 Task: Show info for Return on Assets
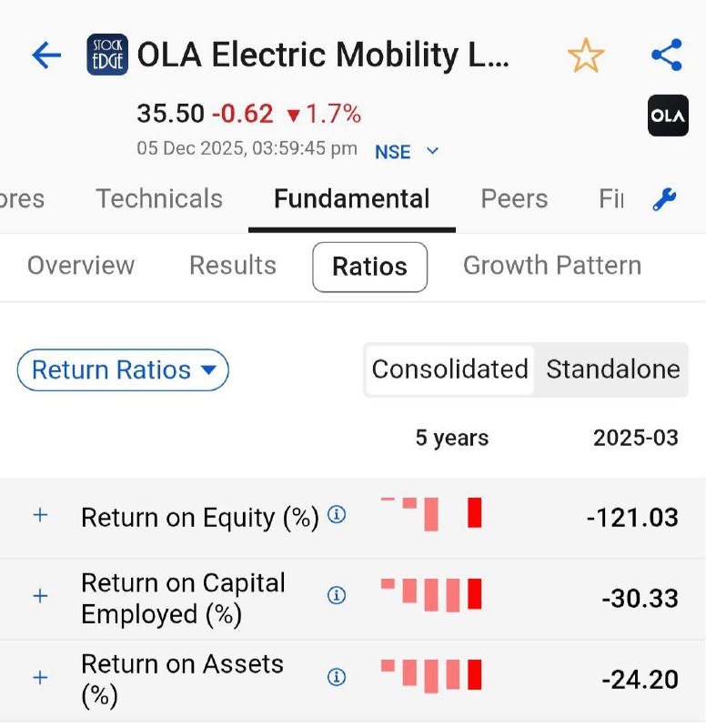click(337, 677)
